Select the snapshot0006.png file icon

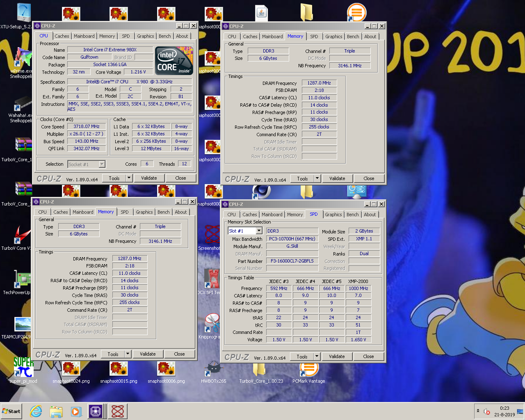[166, 368]
